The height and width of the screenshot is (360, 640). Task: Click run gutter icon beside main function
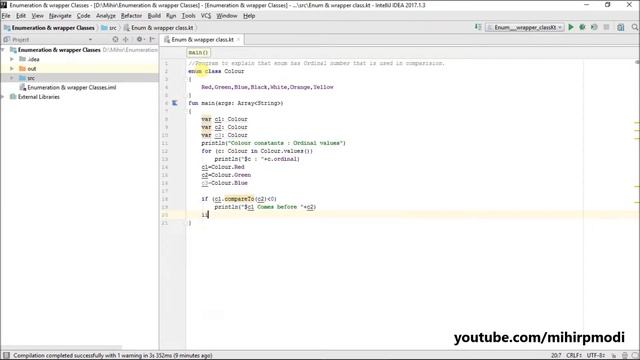(175, 103)
